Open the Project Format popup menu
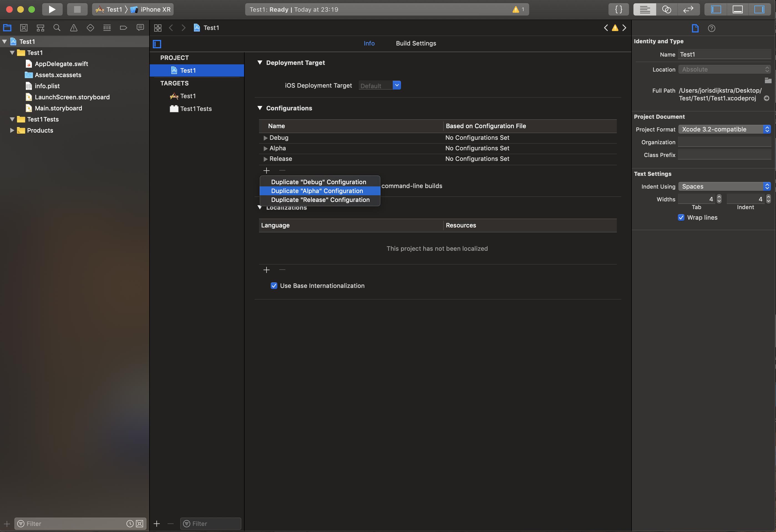 pos(724,129)
